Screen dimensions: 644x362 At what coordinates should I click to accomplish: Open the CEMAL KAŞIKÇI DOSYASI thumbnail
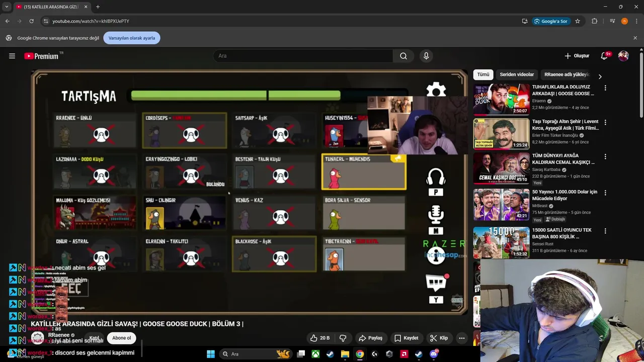(x=501, y=168)
